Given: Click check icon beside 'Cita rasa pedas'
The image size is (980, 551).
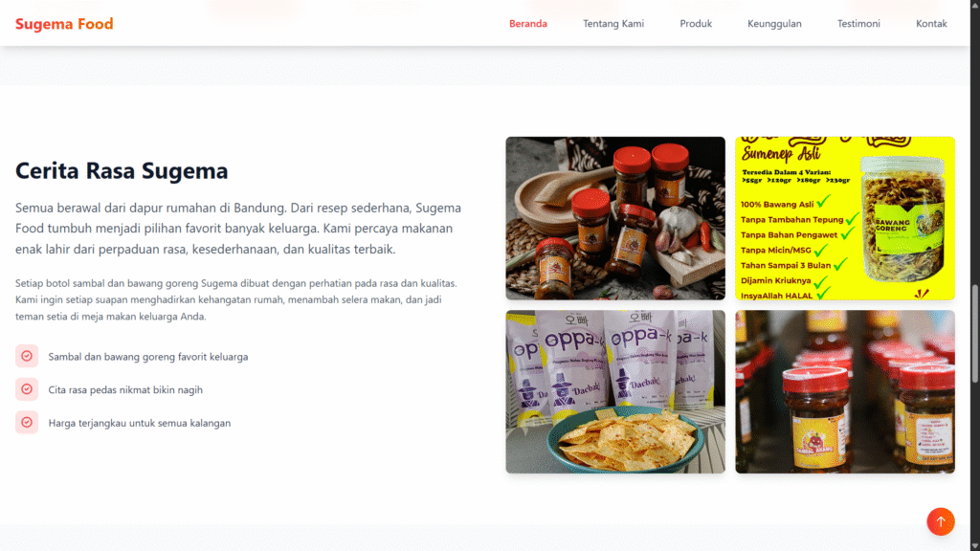Looking at the screenshot, I should click(27, 389).
